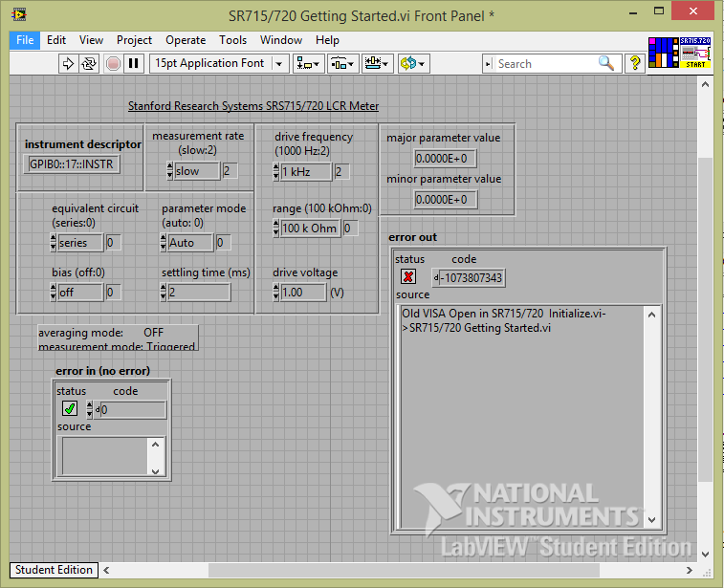Viewport: 724px width, 588px height.
Task: Toggle the error in status indicator
Action: 70,409
